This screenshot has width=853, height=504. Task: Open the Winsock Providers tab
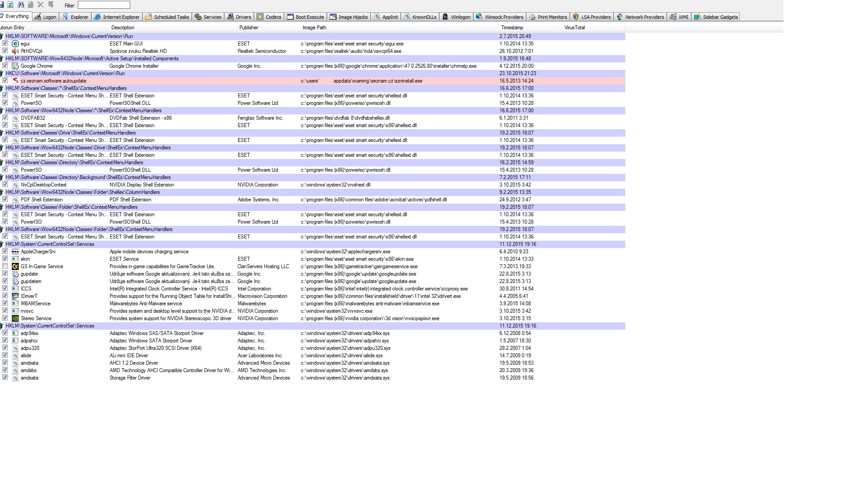tap(499, 17)
